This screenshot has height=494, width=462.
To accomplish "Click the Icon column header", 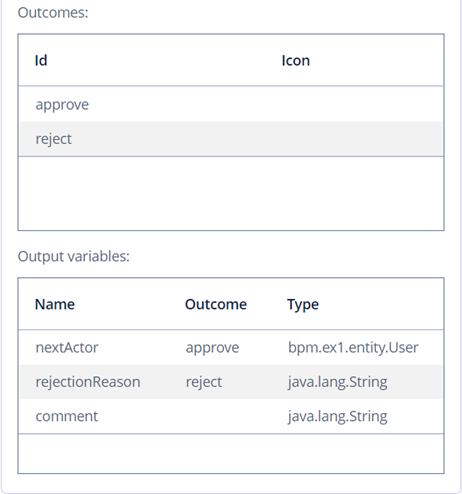I will click(296, 61).
